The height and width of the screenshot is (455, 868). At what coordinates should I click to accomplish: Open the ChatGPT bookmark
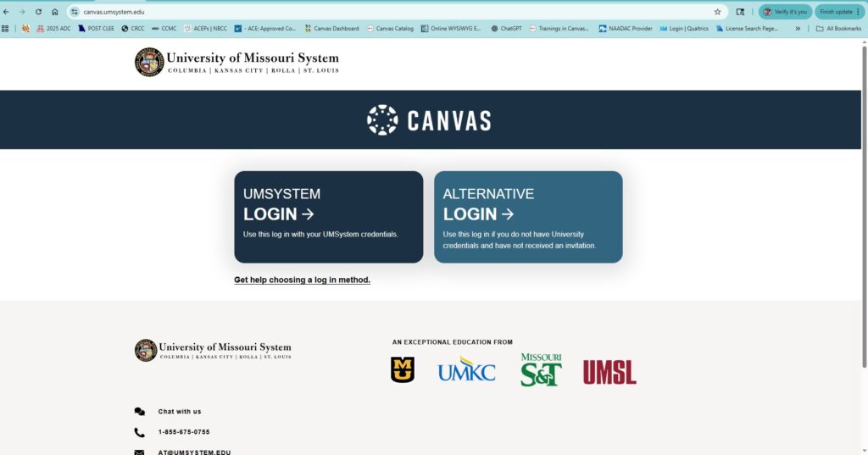(506, 29)
